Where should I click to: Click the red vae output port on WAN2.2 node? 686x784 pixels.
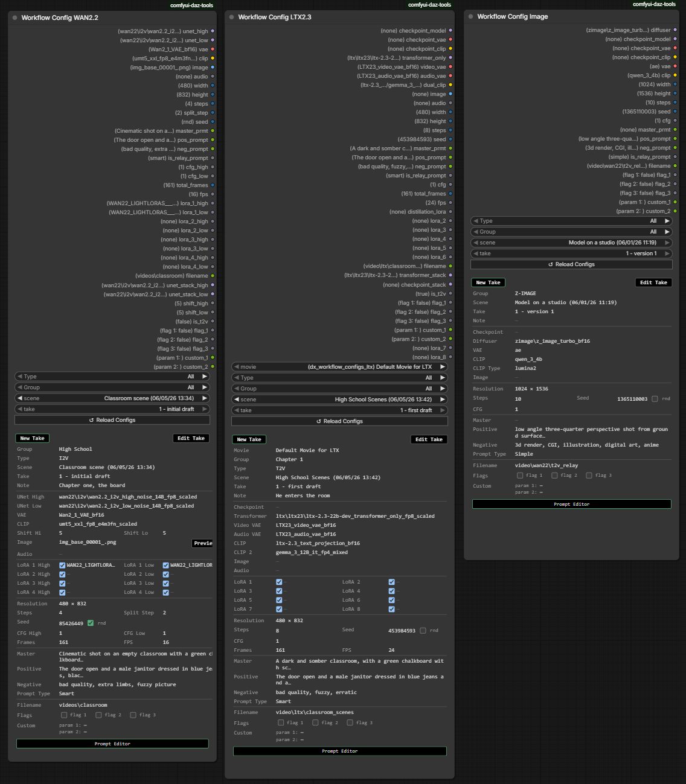[x=213, y=49]
